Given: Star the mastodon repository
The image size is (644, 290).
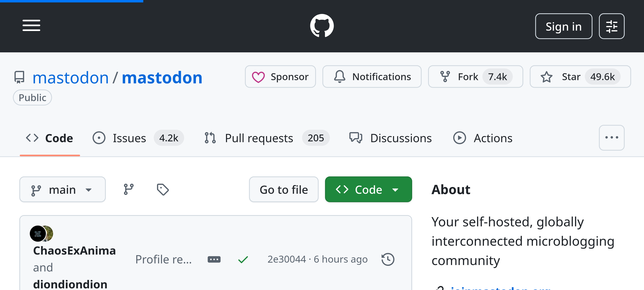Looking at the screenshot, I should click(571, 77).
